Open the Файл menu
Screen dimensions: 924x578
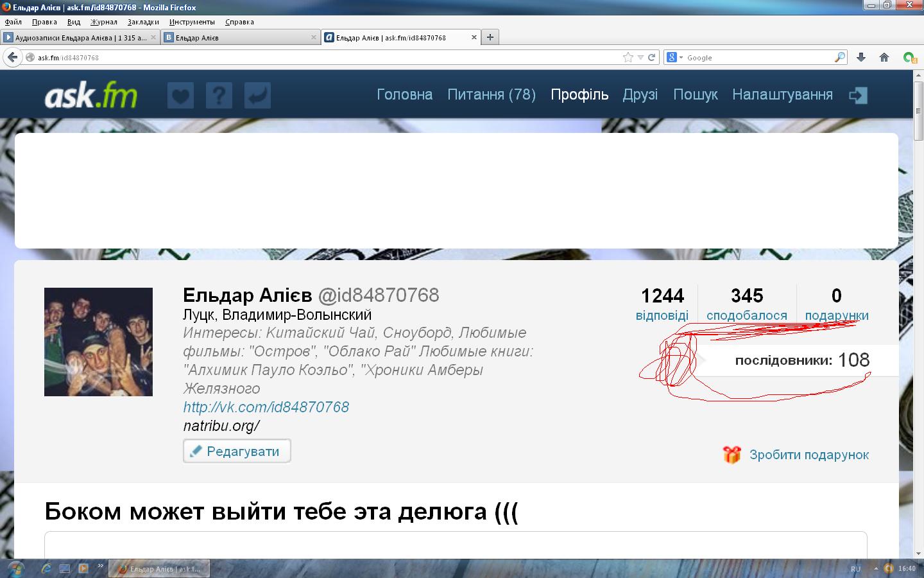13,22
